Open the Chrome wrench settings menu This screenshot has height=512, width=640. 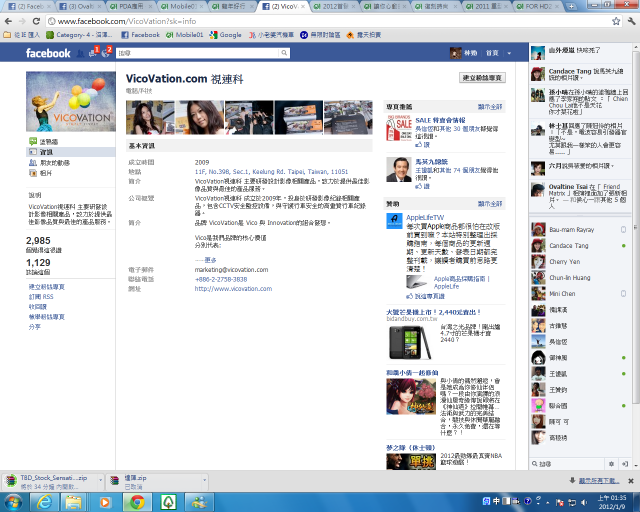(631, 21)
